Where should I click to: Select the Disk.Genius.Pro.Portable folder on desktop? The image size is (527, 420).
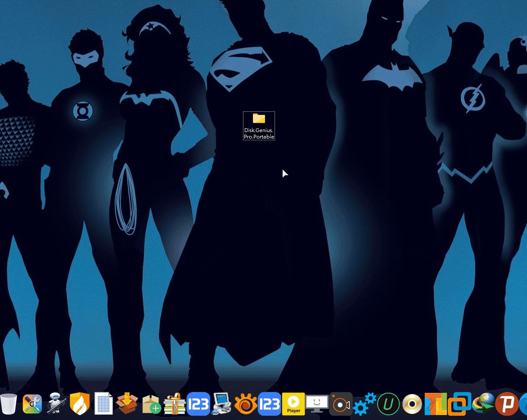259,126
